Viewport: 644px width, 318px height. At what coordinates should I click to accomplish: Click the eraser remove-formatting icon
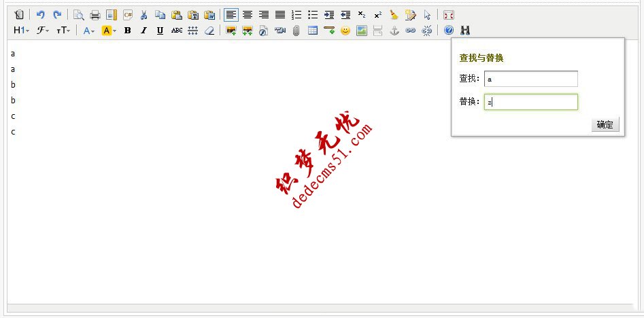(209, 31)
